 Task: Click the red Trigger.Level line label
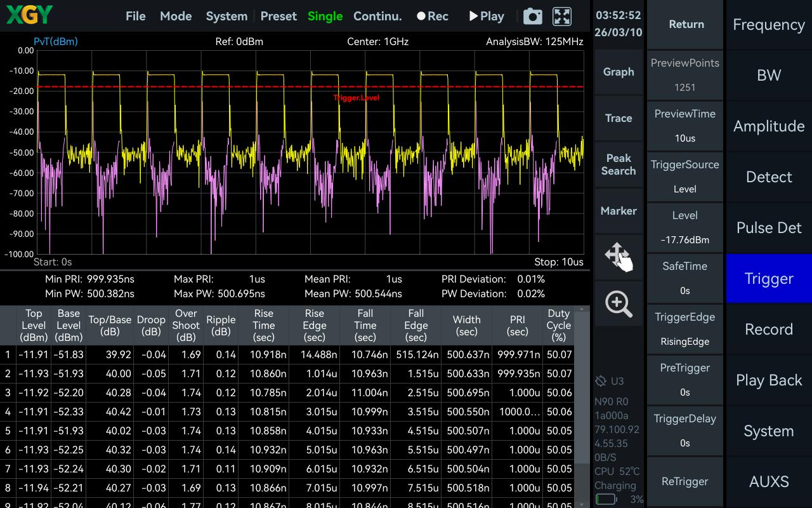point(357,98)
